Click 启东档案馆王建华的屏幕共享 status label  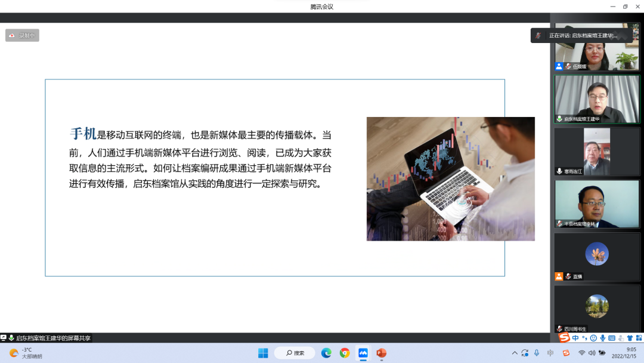[x=54, y=338]
